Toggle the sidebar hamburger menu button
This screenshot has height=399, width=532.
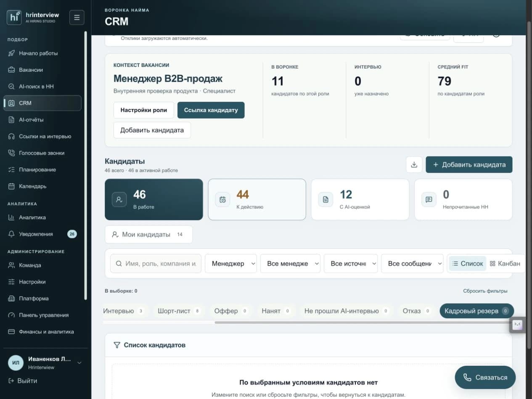(77, 17)
